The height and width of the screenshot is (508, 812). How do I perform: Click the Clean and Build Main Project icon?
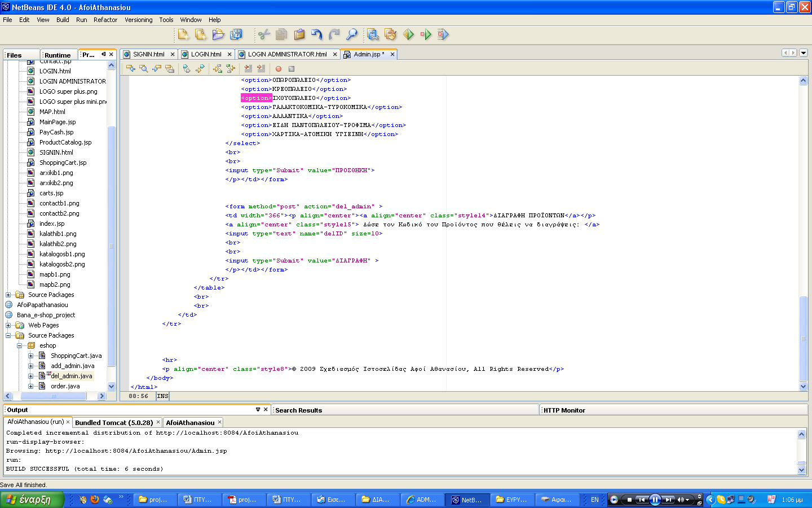point(390,34)
